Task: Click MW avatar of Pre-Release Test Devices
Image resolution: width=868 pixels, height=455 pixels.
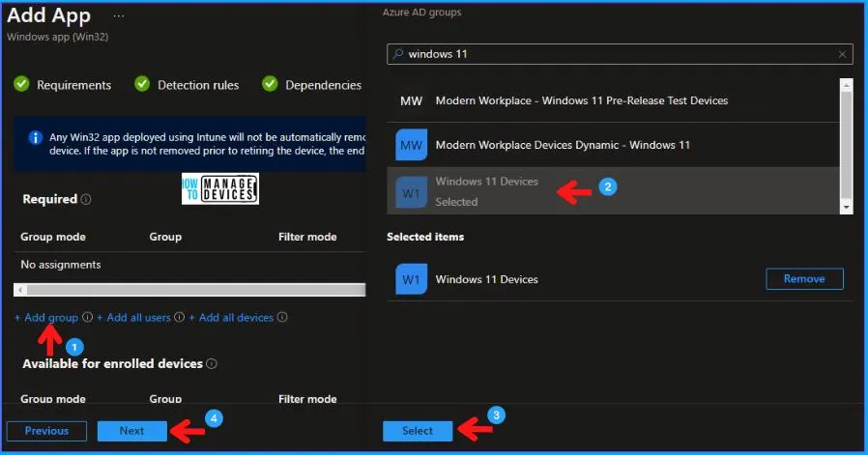Action: (x=412, y=100)
